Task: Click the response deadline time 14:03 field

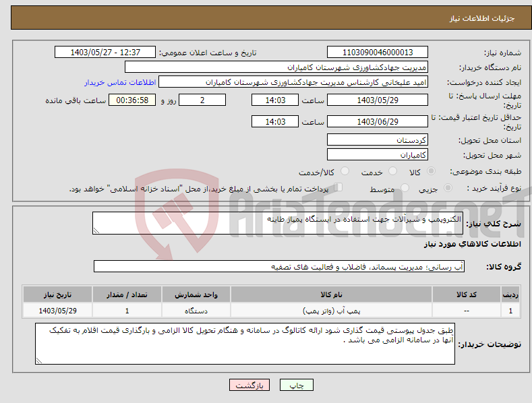Action: [x=275, y=100]
